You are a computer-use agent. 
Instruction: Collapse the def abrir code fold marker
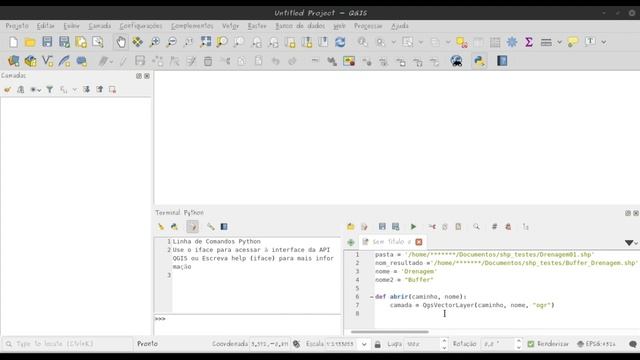tap(371, 297)
